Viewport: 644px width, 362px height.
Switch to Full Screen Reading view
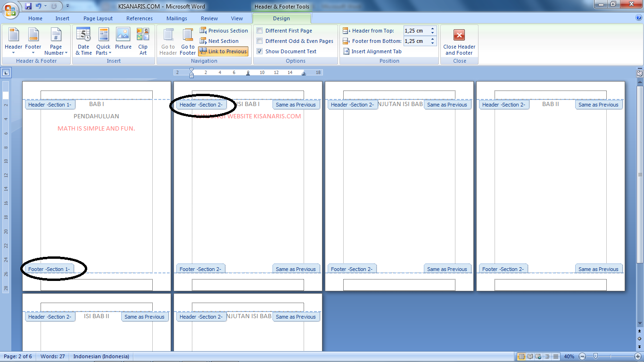click(530, 356)
